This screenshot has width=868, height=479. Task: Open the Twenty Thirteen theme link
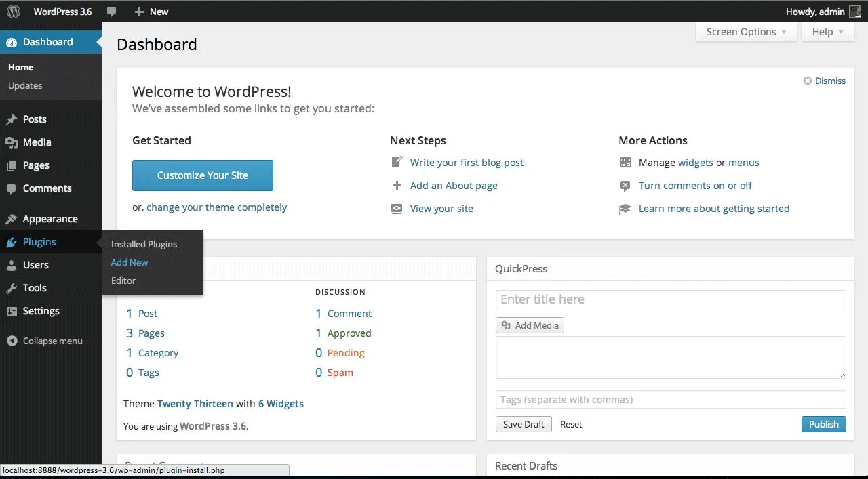coord(195,404)
